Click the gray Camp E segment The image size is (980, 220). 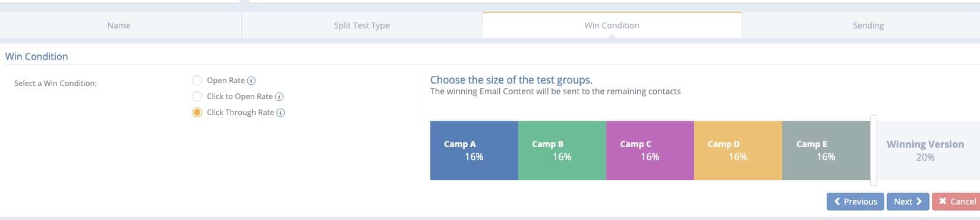coord(826,151)
